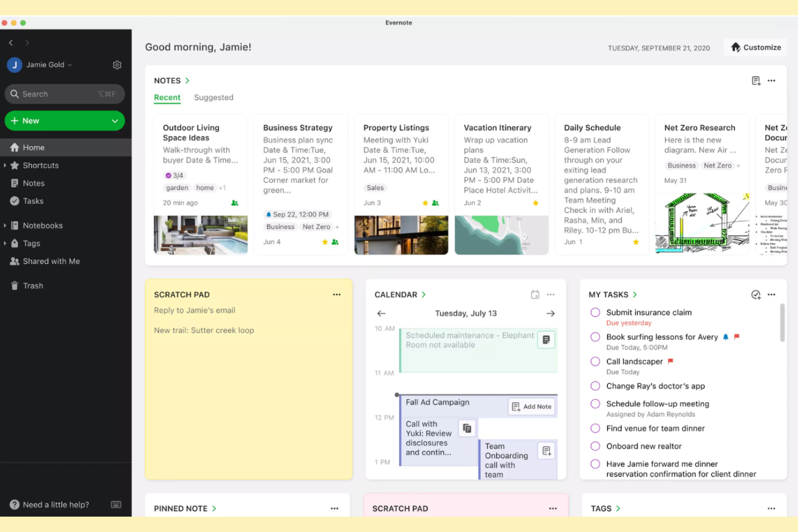Open Trash in the sidebar
This screenshot has height=532, width=798.
tap(32, 285)
